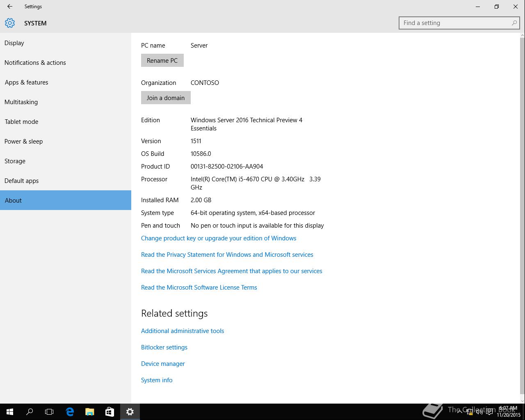Click the PC name value Server

(x=199, y=46)
